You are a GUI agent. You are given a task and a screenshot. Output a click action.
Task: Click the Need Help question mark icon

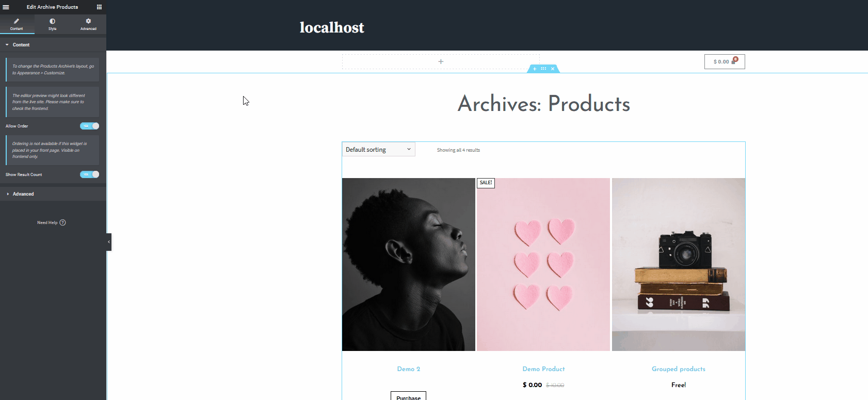point(63,222)
